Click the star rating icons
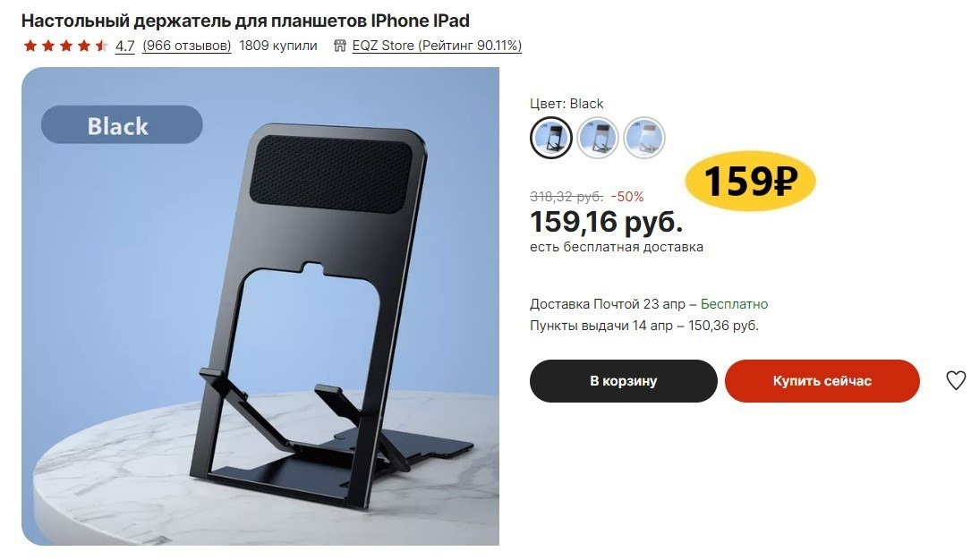The height and width of the screenshot is (560, 971). (65, 46)
